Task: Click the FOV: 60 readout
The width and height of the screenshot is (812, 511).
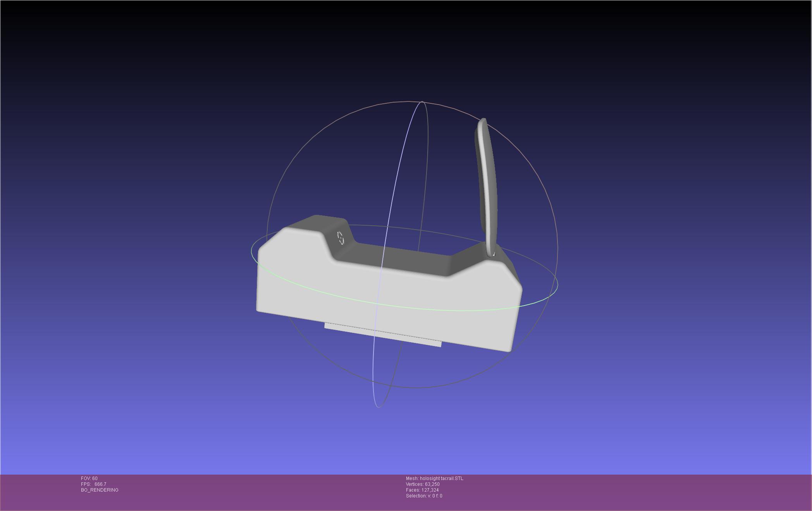Action: coord(89,478)
